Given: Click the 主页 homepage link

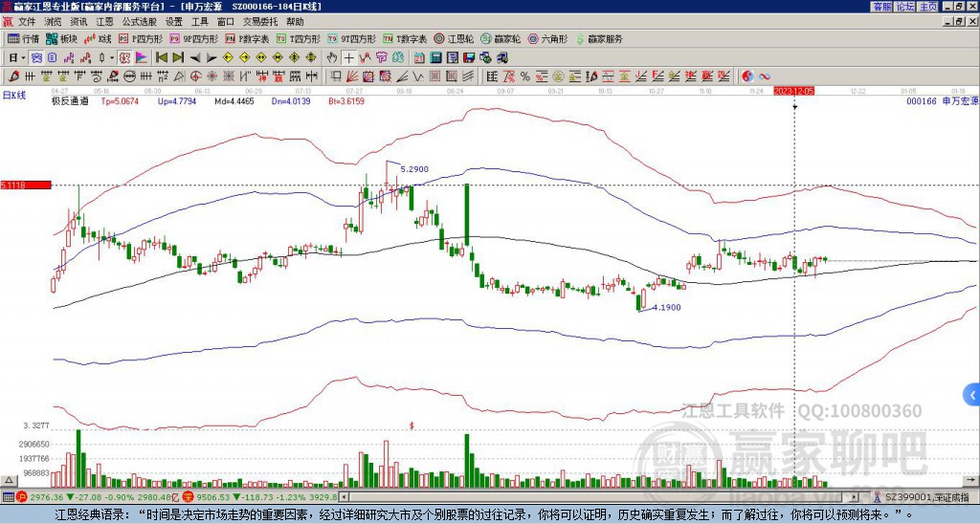Looking at the screenshot, I should pyautogui.click(x=928, y=7).
